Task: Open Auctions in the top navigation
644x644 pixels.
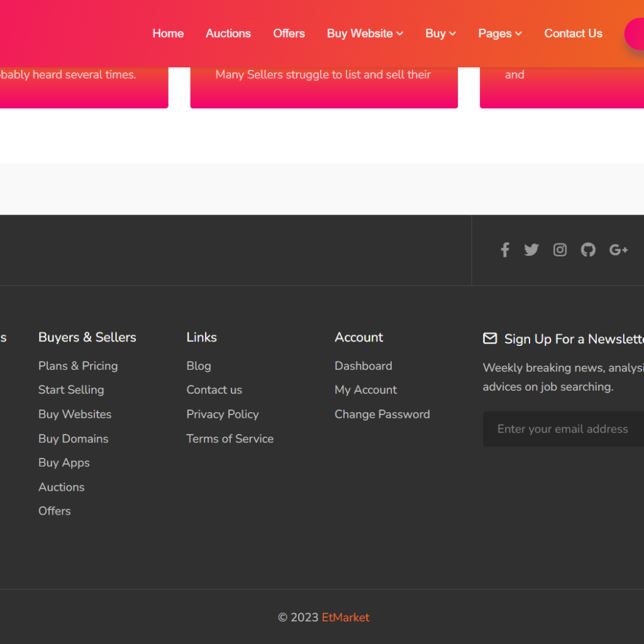Action: [x=228, y=33]
